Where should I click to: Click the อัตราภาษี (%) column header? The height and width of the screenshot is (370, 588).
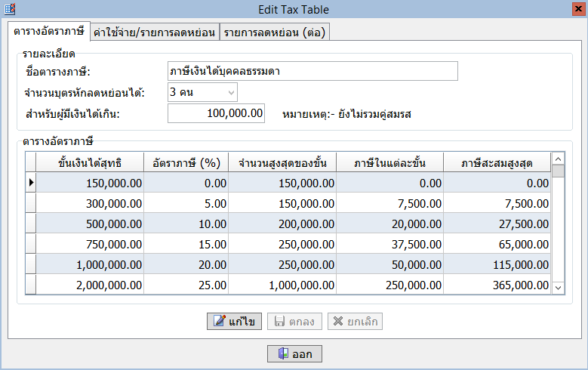[x=186, y=162]
